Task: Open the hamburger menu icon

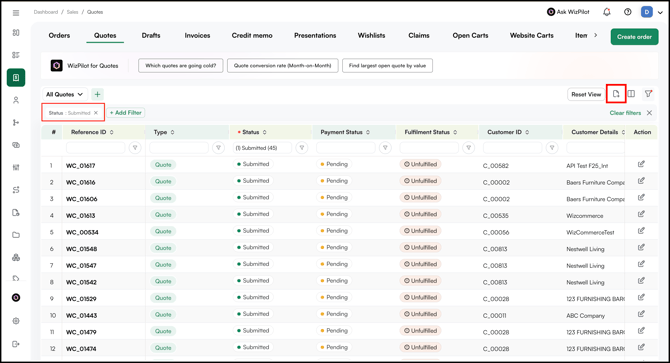Action: (x=16, y=13)
